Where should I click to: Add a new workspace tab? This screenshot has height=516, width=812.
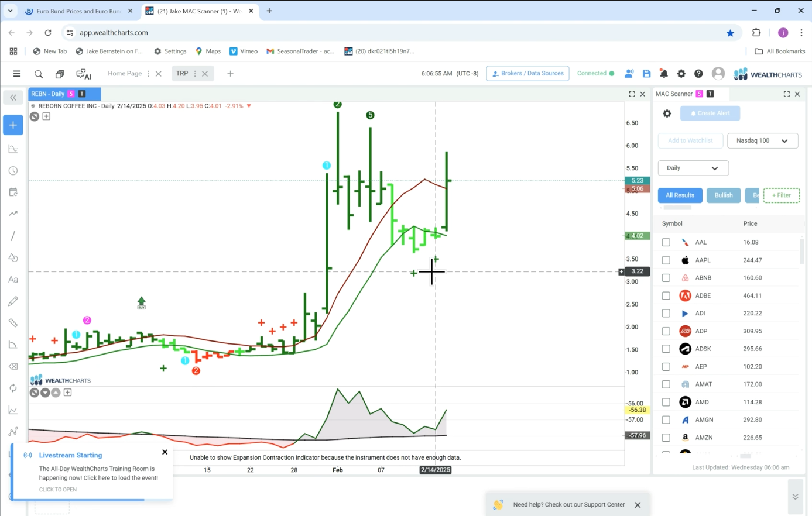point(230,74)
